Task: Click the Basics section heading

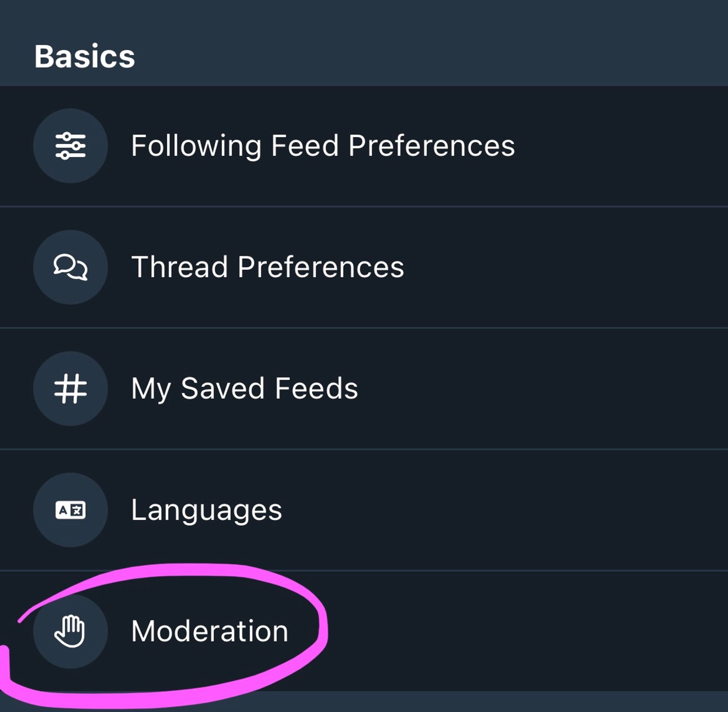Action: pos(84,56)
